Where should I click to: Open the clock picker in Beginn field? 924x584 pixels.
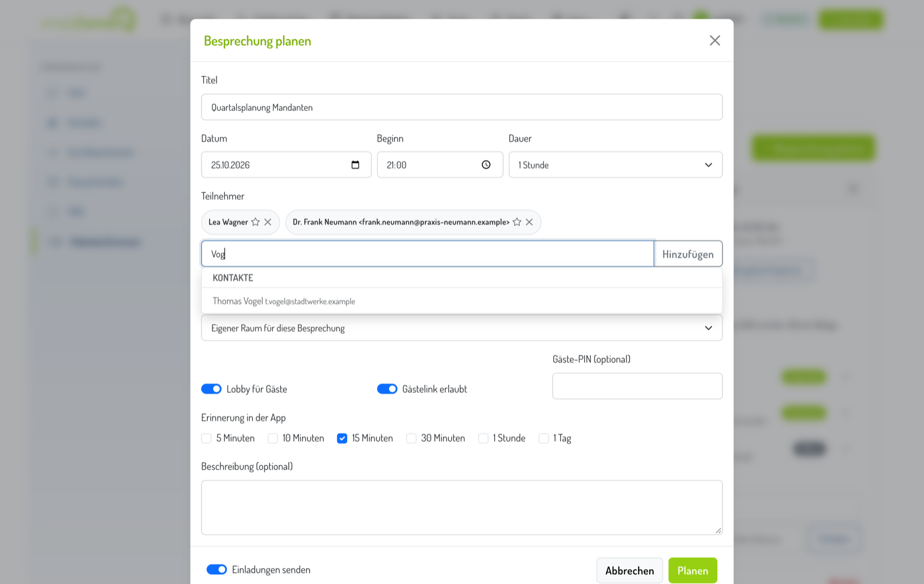pyautogui.click(x=486, y=165)
